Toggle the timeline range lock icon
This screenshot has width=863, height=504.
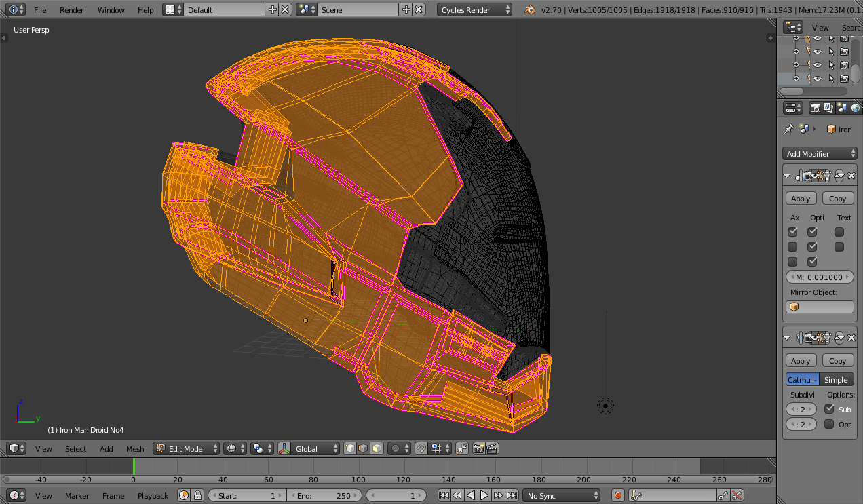pos(197,495)
